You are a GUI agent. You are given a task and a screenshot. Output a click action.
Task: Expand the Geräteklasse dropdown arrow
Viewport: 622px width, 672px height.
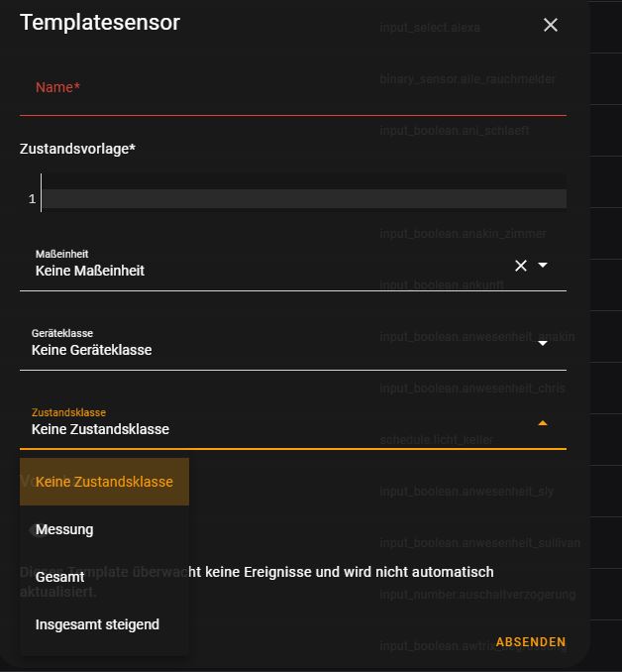coord(543,344)
